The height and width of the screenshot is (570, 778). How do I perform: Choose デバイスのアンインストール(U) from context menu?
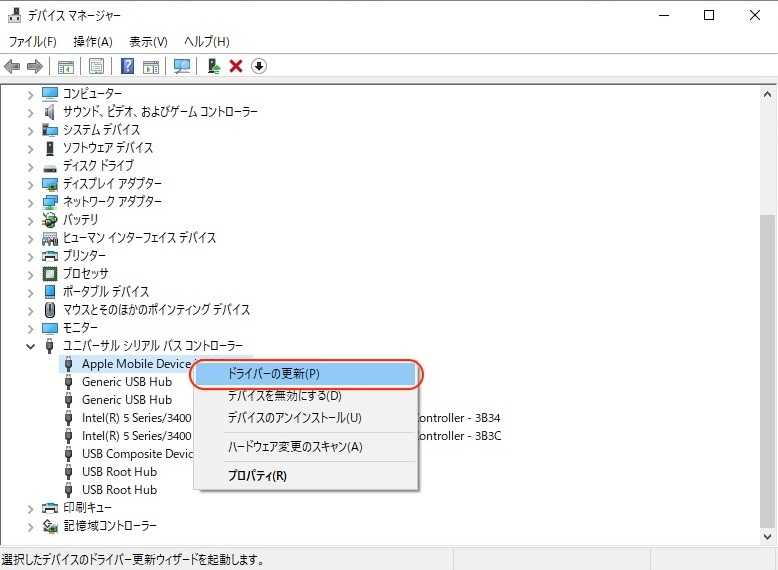tap(294, 417)
